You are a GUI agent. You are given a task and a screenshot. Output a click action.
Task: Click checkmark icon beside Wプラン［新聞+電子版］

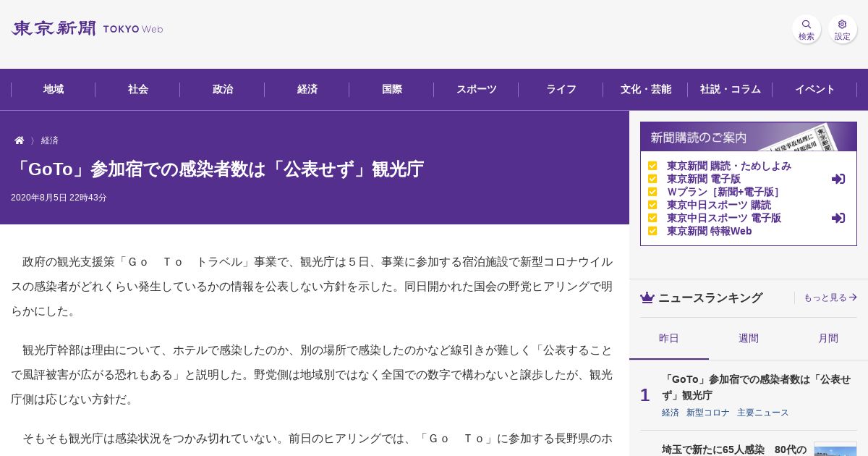pyautogui.click(x=652, y=192)
